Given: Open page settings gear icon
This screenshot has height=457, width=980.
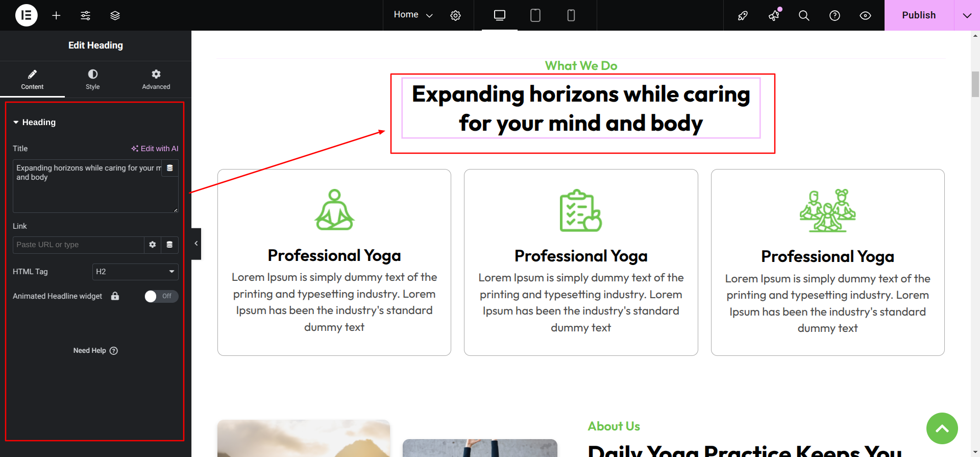Looking at the screenshot, I should tap(455, 15).
